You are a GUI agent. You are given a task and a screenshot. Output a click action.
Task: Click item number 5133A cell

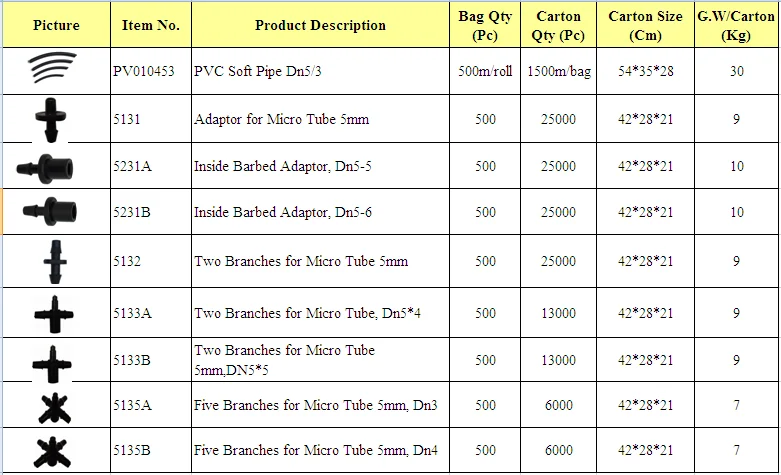[x=132, y=313]
